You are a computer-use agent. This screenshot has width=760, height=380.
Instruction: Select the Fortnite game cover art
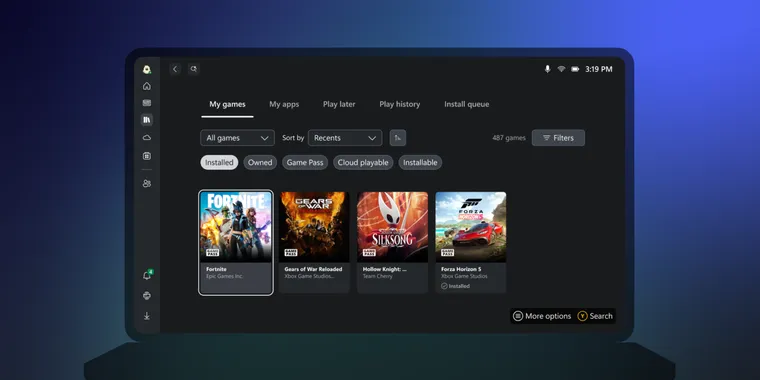(x=236, y=227)
